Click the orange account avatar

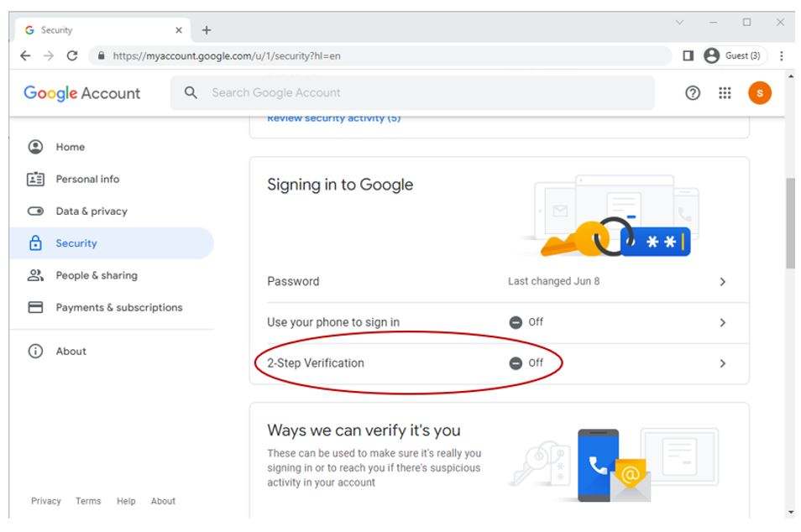[759, 93]
